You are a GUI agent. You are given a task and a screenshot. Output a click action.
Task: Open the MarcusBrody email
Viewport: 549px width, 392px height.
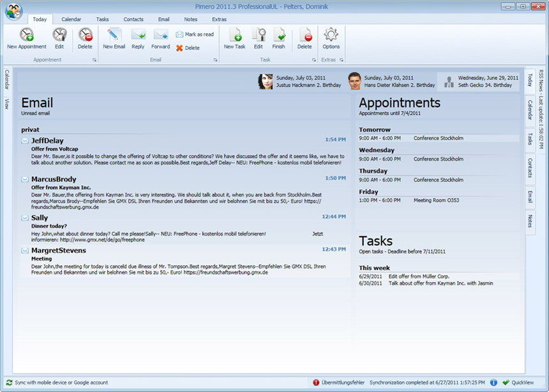click(183, 193)
